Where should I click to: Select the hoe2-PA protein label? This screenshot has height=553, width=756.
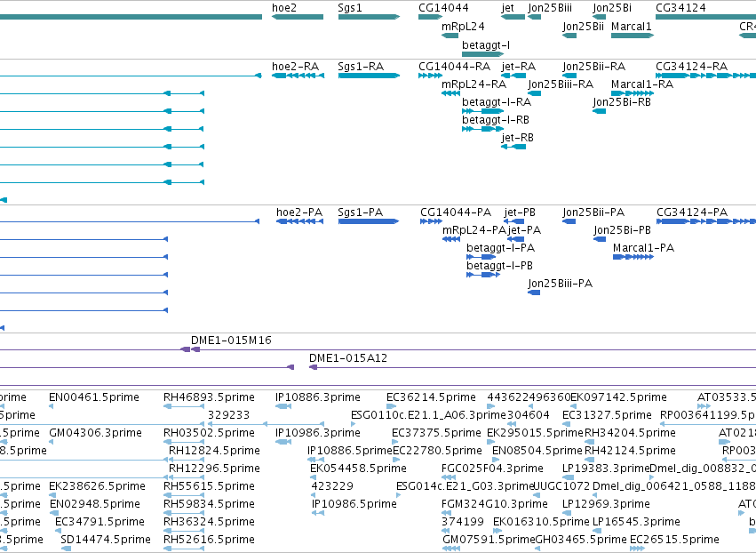pyautogui.click(x=298, y=212)
